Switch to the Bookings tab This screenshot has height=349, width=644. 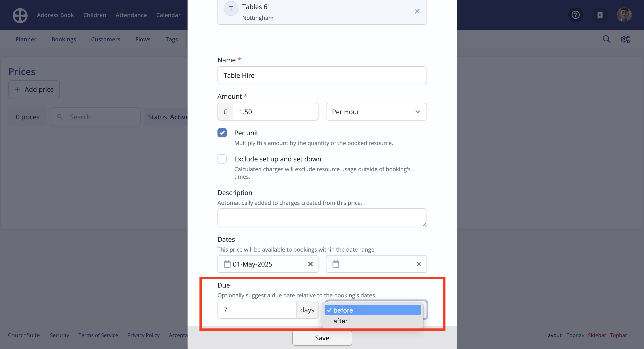coord(64,39)
